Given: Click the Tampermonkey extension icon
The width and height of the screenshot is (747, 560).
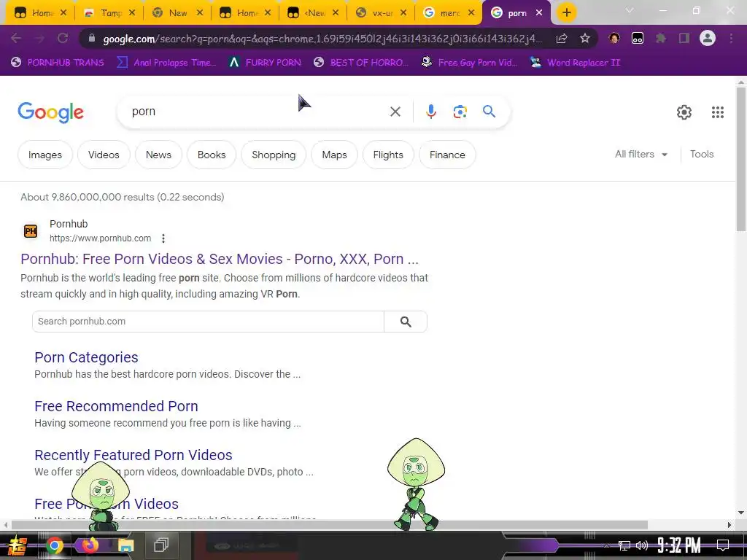Looking at the screenshot, I should click(x=638, y=39).
